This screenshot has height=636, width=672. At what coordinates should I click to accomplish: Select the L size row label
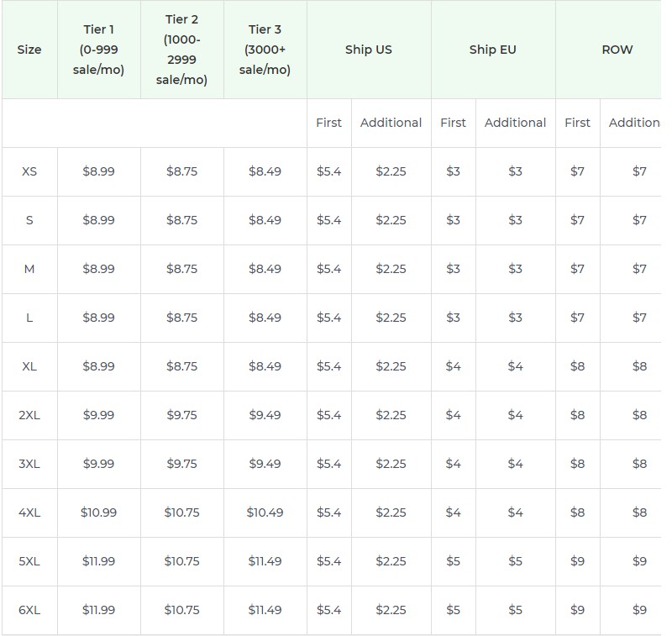coord(29,318)
